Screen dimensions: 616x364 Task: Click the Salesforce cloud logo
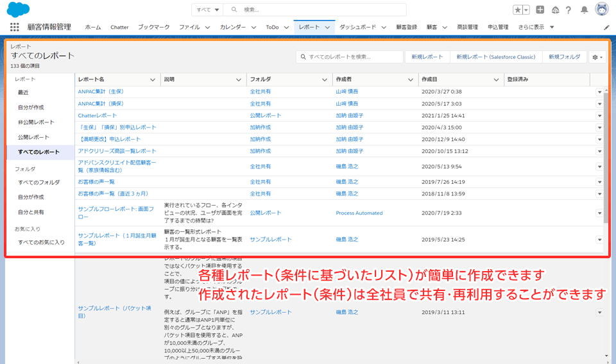19,10
